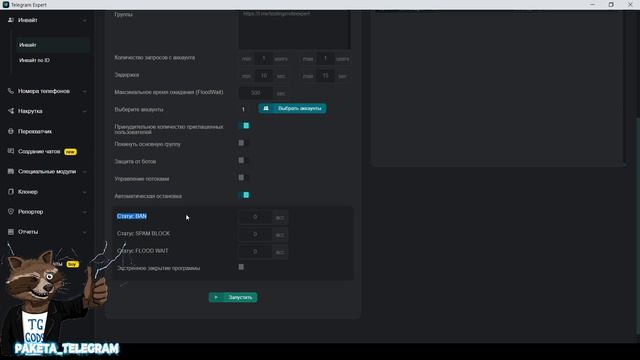Click the Задержка min seconds field
The height and width of the screenshot is (360, 640).
click(264, 76)
